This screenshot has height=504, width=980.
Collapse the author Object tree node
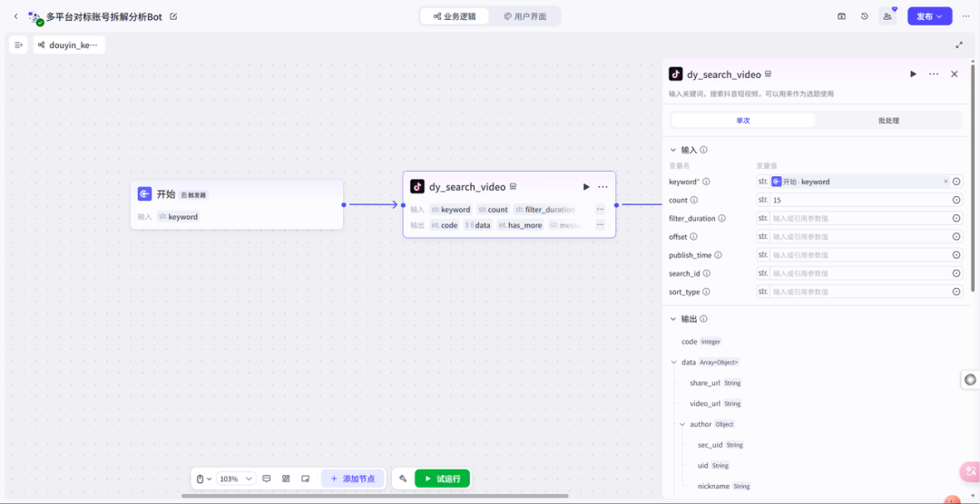pos(681,424)
